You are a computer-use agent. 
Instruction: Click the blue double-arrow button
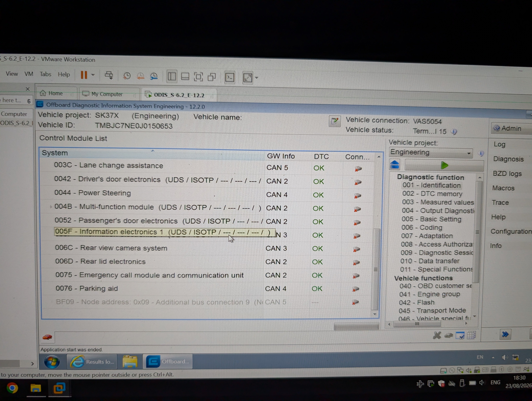[505, 334]
